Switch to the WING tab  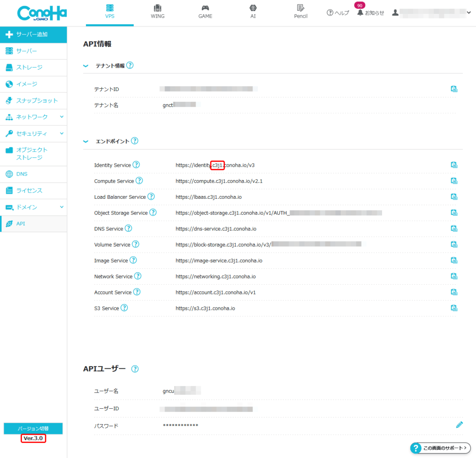pyautogui.click(x=158, y=12)
